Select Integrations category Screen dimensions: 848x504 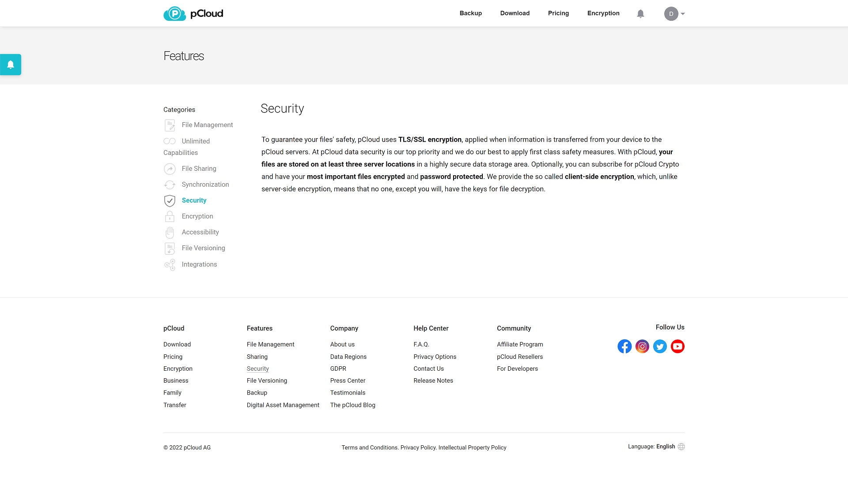[199, 264]
